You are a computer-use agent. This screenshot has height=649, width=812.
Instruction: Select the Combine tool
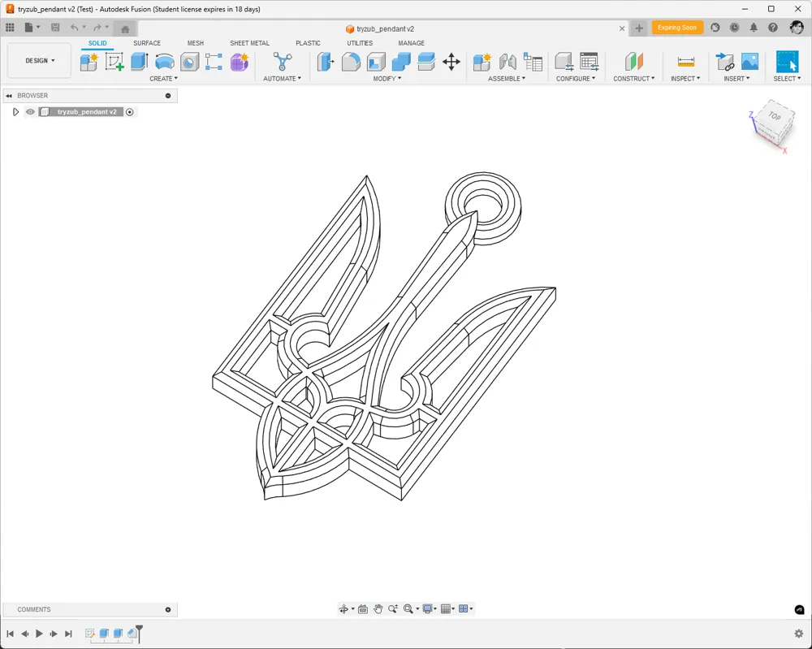coord(401,62)
